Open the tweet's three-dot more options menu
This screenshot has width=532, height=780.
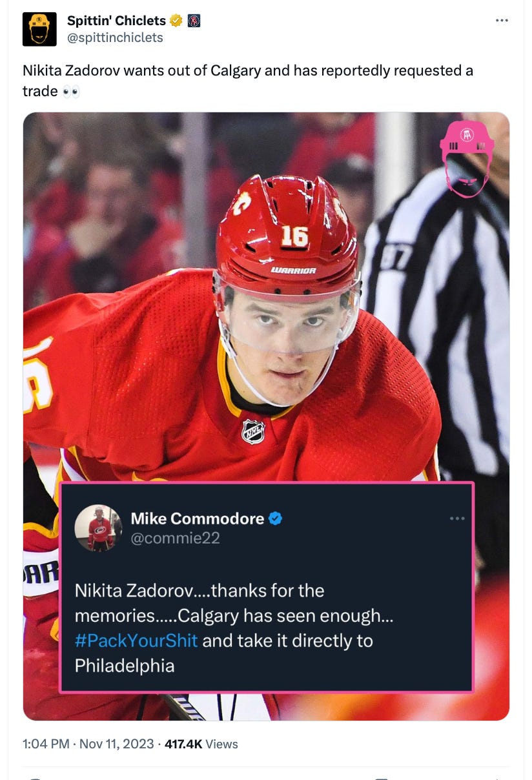[502, 21]
